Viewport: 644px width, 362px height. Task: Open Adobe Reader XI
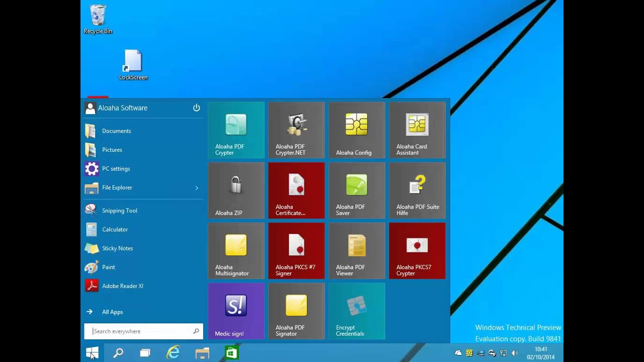pos(143,286)
